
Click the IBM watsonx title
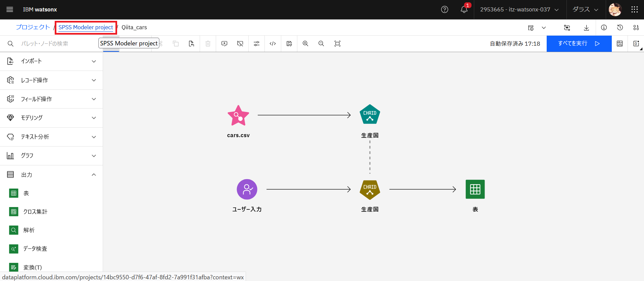pyautogui.click(x=40, y=9)
